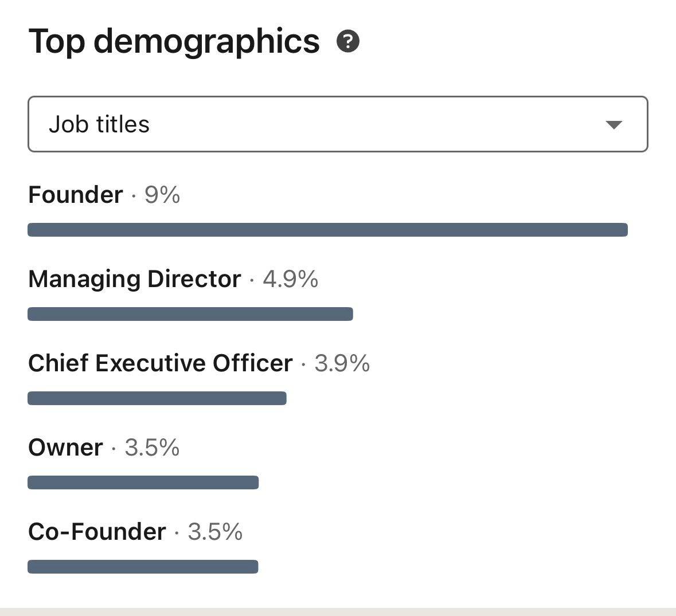676x616 pixels.
Task: Open the Job titles demographic selector
Action: pos(337,124)
